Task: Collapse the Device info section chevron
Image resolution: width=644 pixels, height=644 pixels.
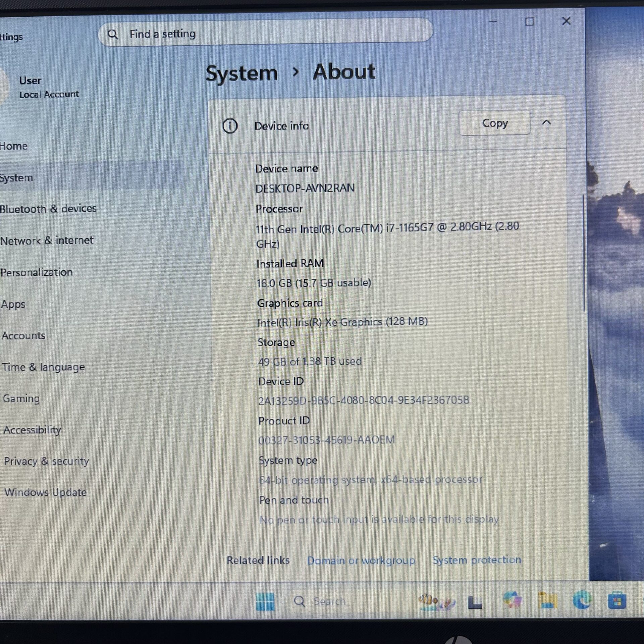Action: [x=546, y=122]
